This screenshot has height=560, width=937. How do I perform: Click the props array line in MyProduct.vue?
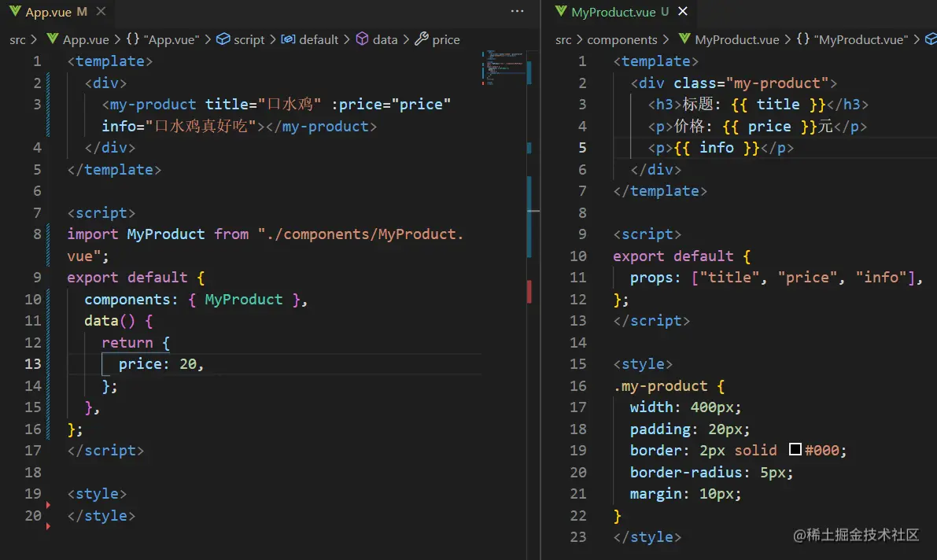(777, 278)
